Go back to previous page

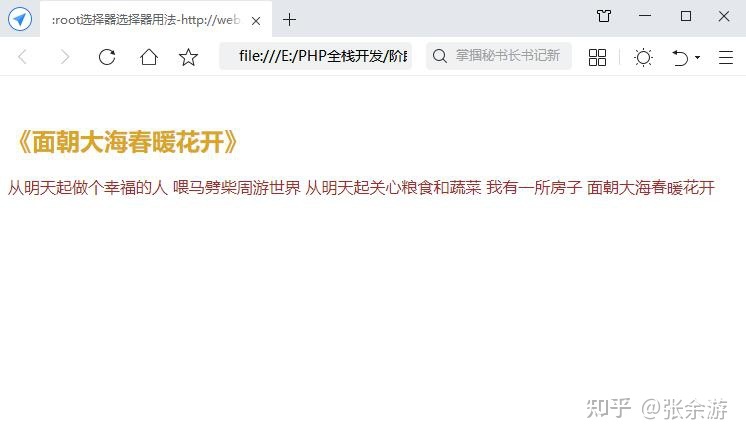(22, 57)
